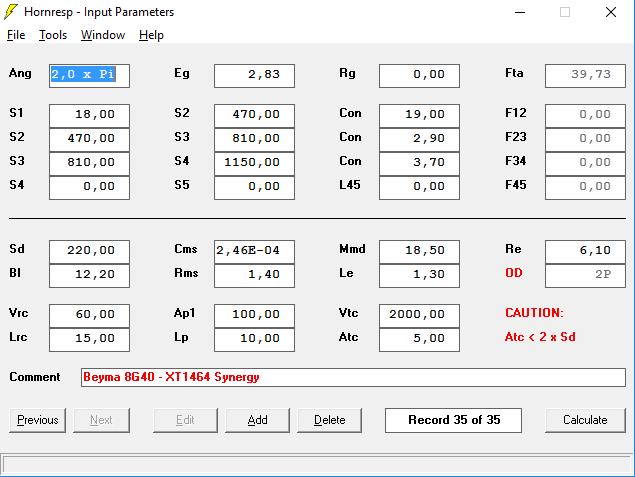Image resolution: width=635 pixels, height=477 pixels.
Task: Select the Ang input field
Action: 89,76
